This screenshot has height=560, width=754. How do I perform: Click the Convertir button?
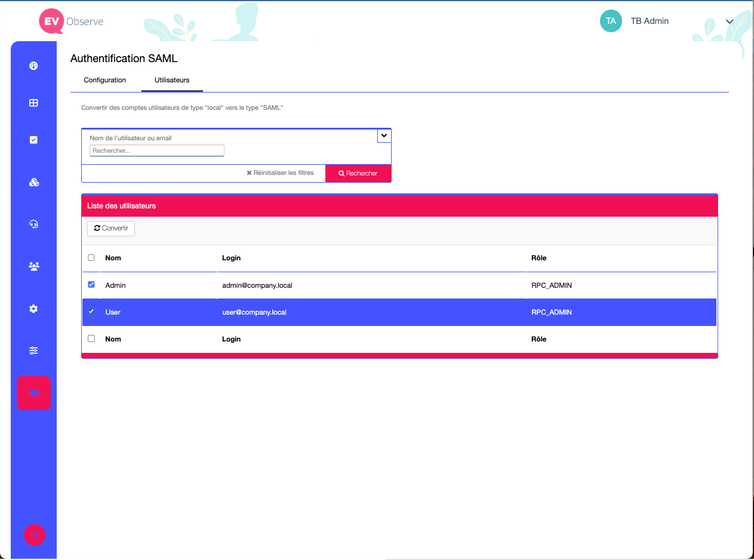pos(111,229)
